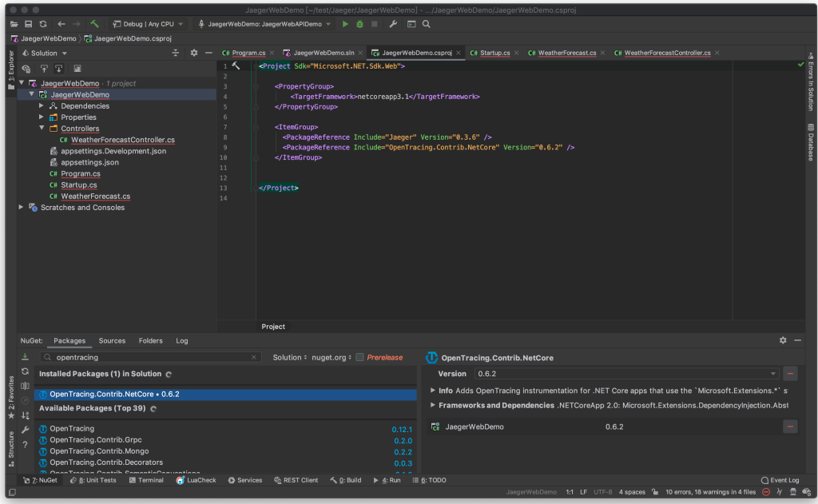
Task: Start debugging with the bug icon
Action: (359, 24)
